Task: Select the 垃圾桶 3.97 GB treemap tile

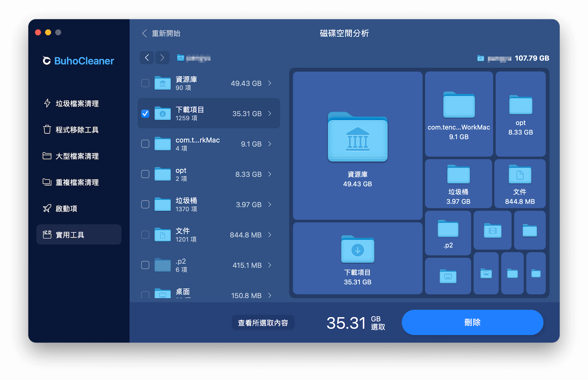Action: tap(458, 184)
